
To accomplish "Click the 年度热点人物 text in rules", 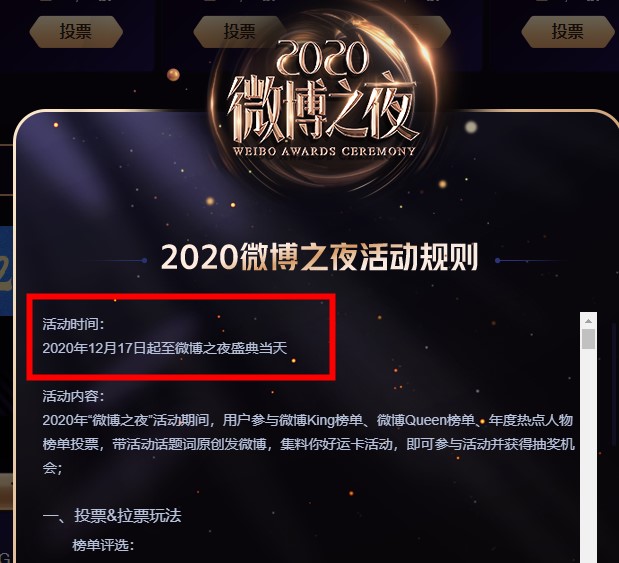I will point(531,420).
